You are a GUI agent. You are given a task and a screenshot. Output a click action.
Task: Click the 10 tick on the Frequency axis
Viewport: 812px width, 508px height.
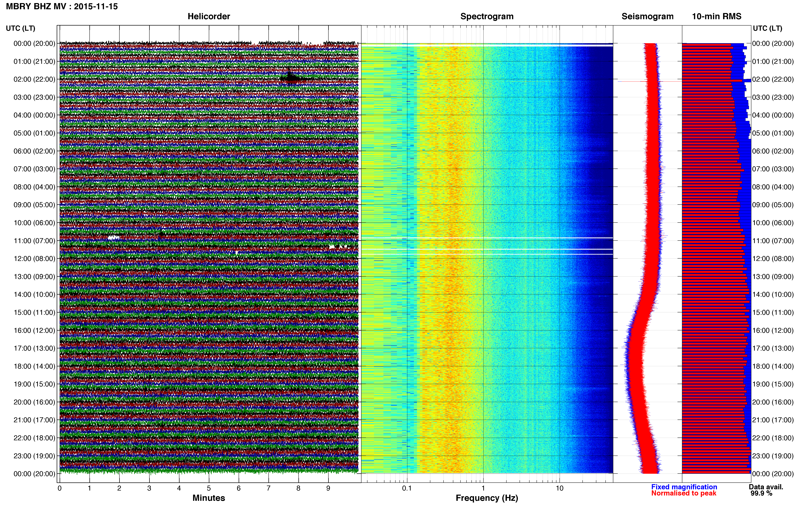tap(559, 488)
